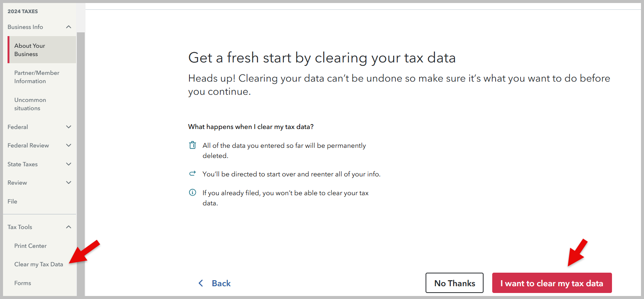Expand the Federal Review section
Screen dimensions: 644x299
pos(69,146)
